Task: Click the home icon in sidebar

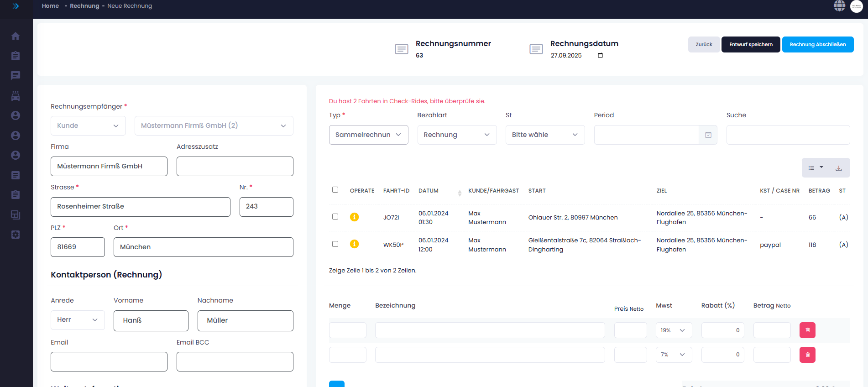Action: (16, 36)
